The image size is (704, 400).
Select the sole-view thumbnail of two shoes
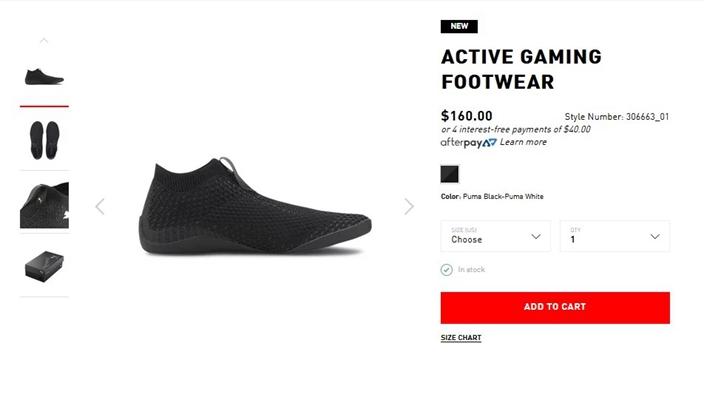pos(44,140)
